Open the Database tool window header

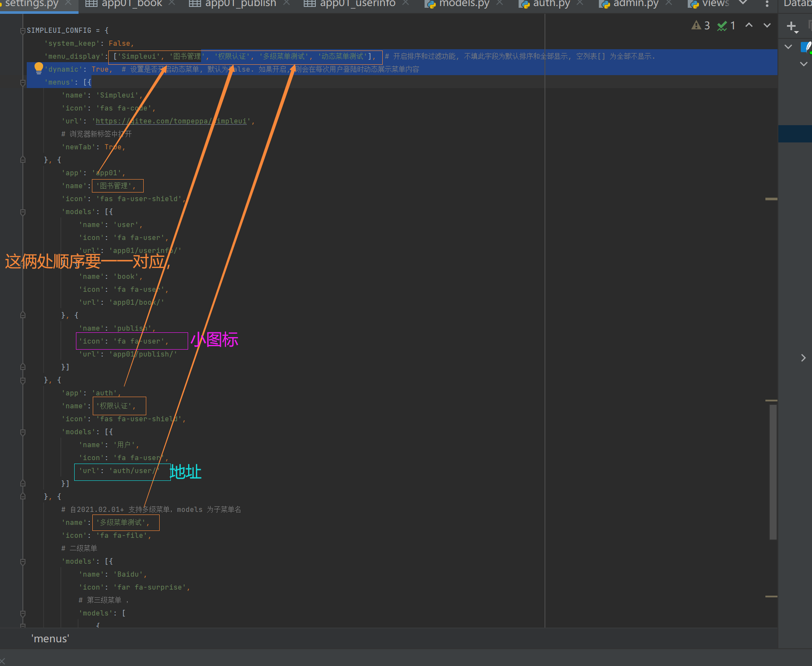(797, 3)
